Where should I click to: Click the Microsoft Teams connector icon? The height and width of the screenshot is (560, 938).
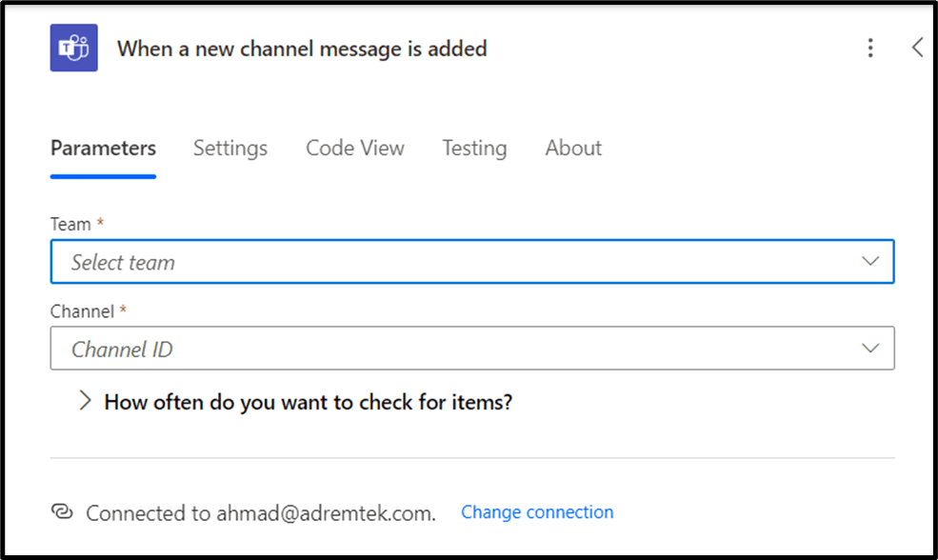point(74,48)
